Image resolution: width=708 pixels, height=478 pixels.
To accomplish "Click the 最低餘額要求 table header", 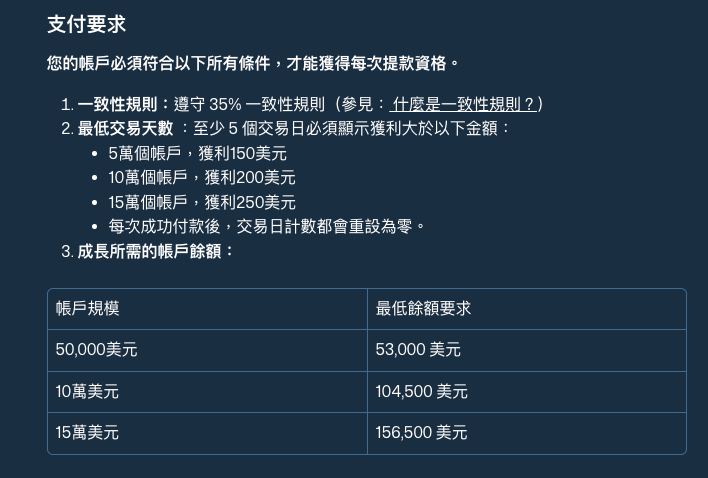I will [423, 309].
